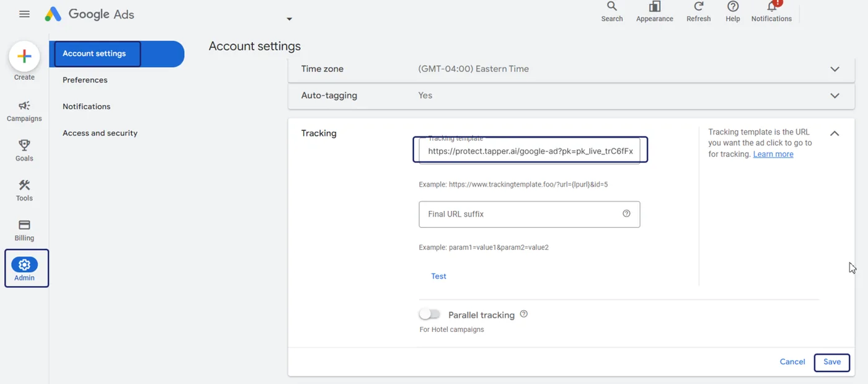Select Account settings menu item
Screen dimensions: 868x384
117,54
